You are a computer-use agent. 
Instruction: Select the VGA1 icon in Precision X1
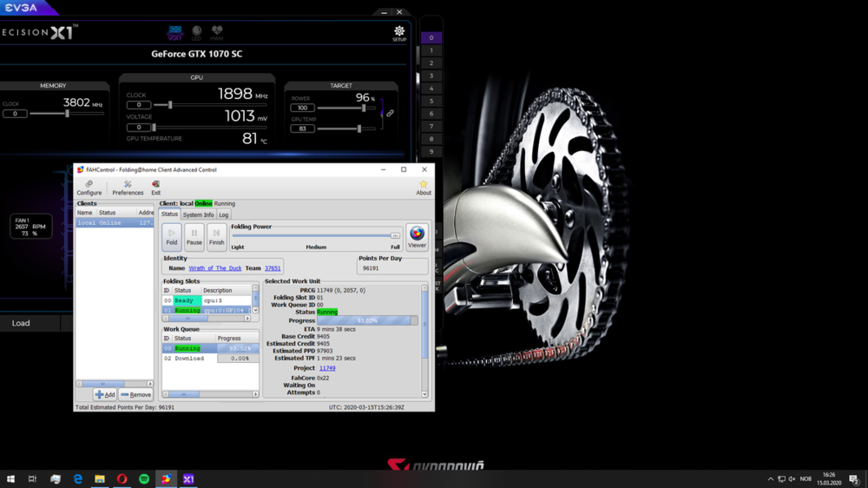pyautogui.click(x=175, y=33)
